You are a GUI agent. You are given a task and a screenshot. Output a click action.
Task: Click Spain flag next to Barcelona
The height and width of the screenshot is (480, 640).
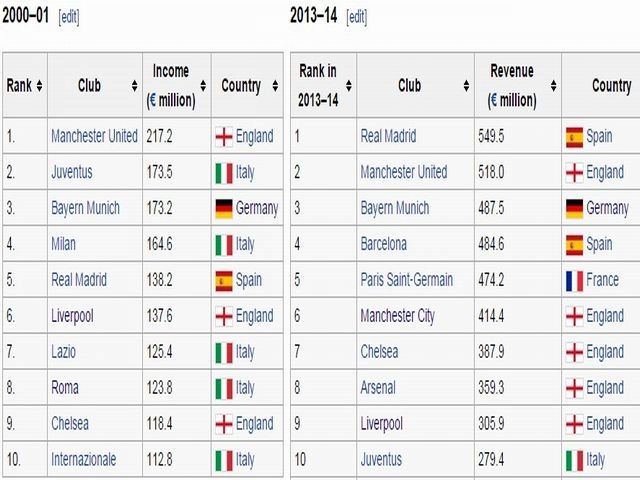[x=574, y=245]
